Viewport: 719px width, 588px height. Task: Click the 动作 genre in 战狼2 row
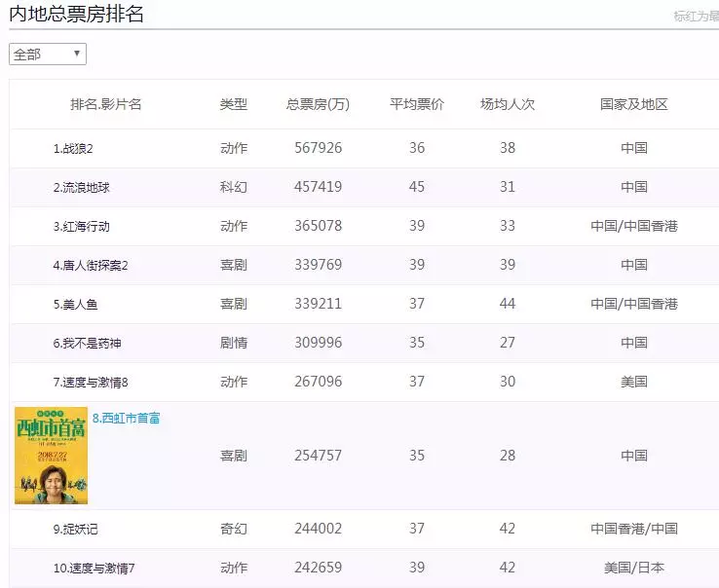point(234,148)
